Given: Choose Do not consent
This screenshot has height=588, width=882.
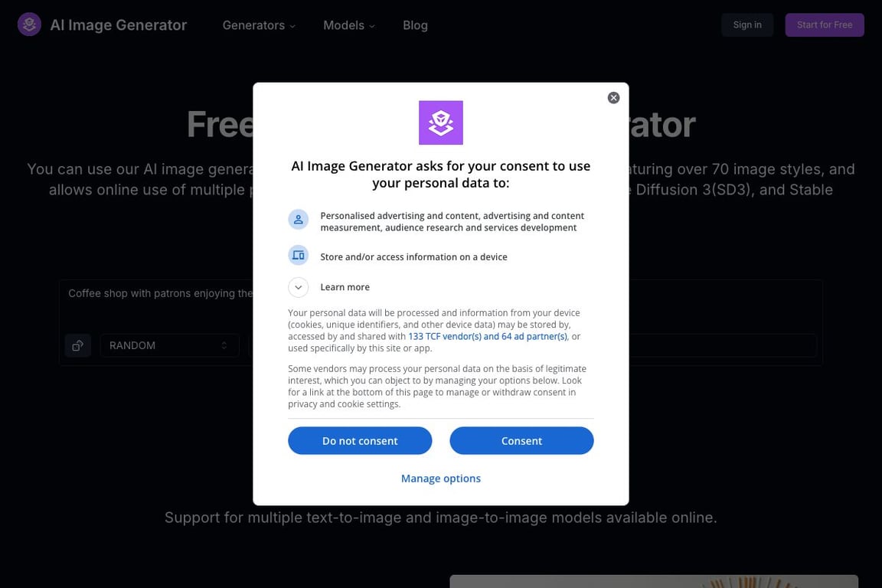Looking at the screenshot, I should [360, 440].
